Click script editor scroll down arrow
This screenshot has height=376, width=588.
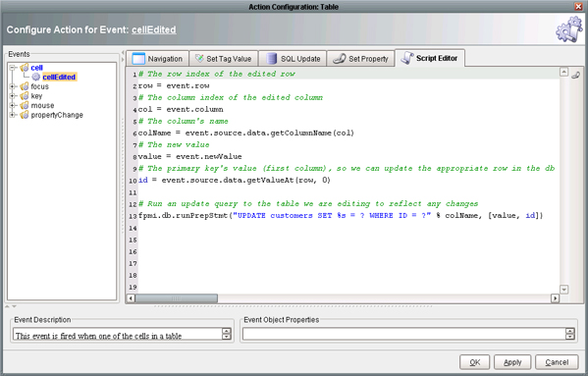[564, 290]
